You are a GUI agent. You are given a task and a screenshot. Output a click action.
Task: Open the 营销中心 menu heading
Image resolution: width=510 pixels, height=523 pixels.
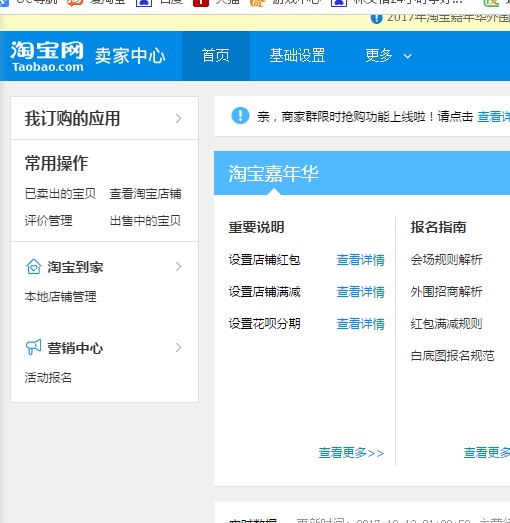click(x=75, y=348)
